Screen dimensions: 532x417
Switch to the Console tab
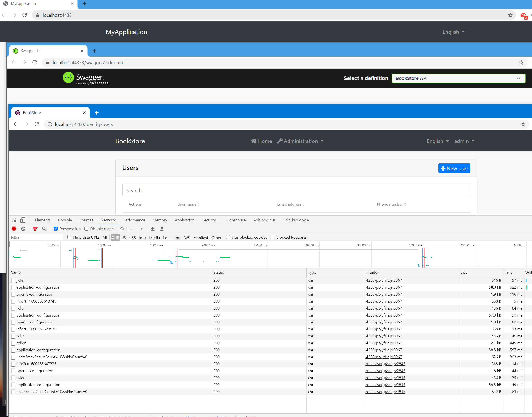pos(65,220)
